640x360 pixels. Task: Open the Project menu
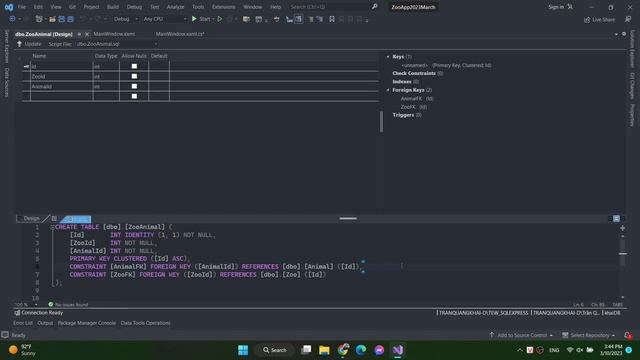[x=91, y=7]
